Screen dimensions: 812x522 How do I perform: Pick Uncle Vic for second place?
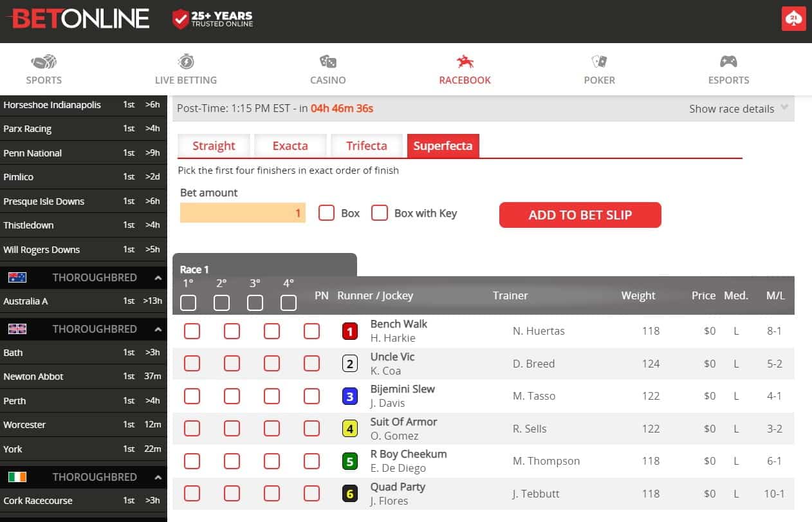click(232, 364)
